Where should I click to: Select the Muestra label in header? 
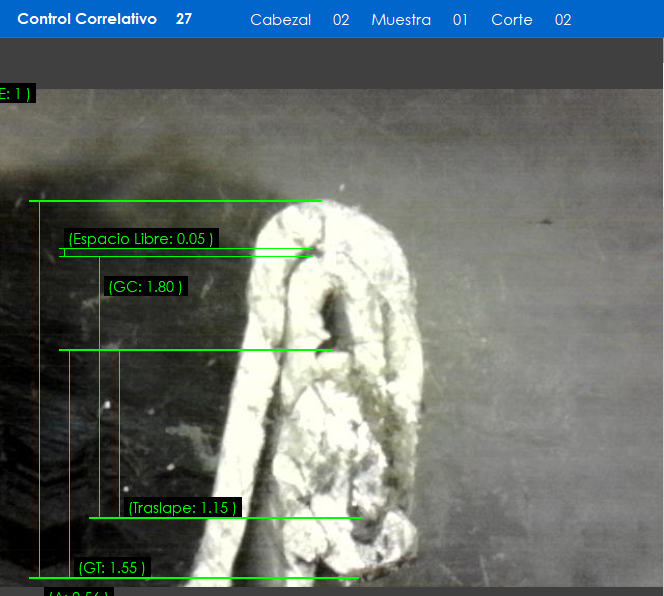(x=401, y=20)
